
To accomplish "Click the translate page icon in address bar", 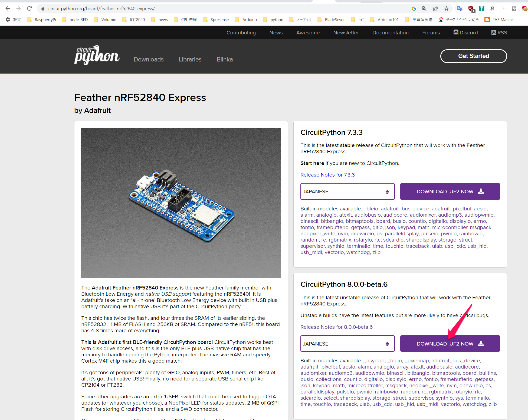I will click(425, 9).
